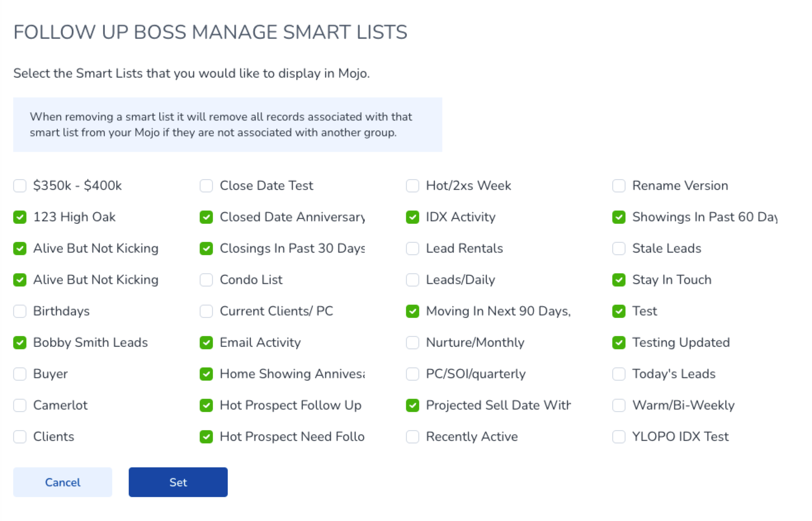Check the Hot/2xs Week box

click(x=413, y=186)
